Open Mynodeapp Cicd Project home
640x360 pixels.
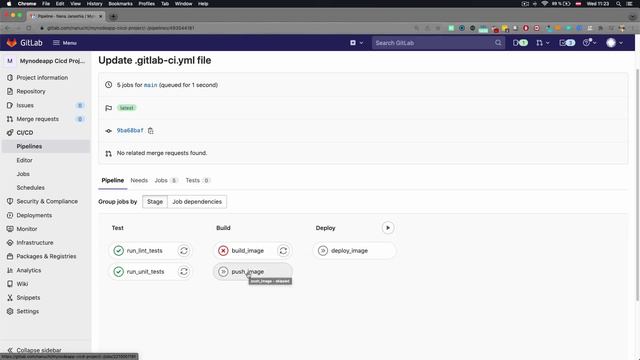point(46,61)
